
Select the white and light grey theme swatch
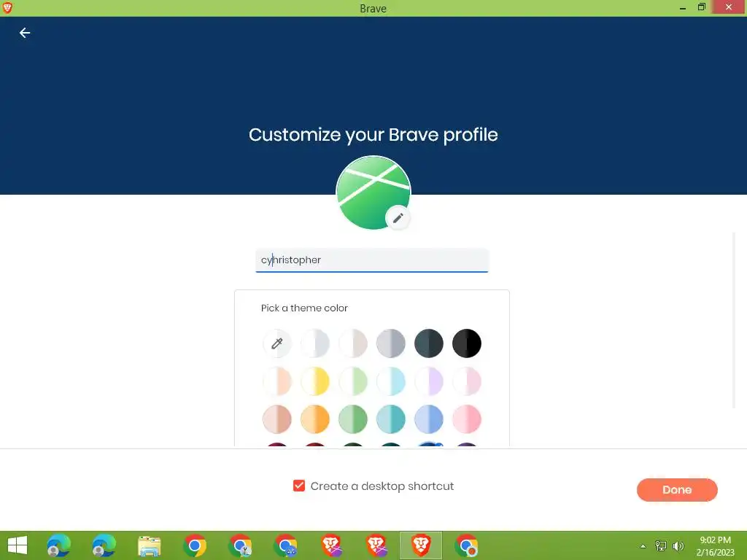pos(315,343)
